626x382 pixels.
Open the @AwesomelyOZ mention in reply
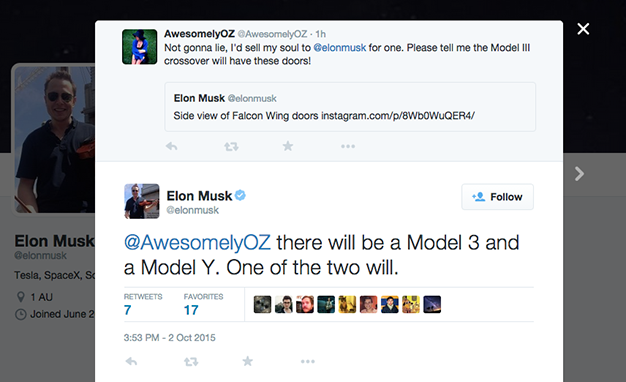(197, 243)
